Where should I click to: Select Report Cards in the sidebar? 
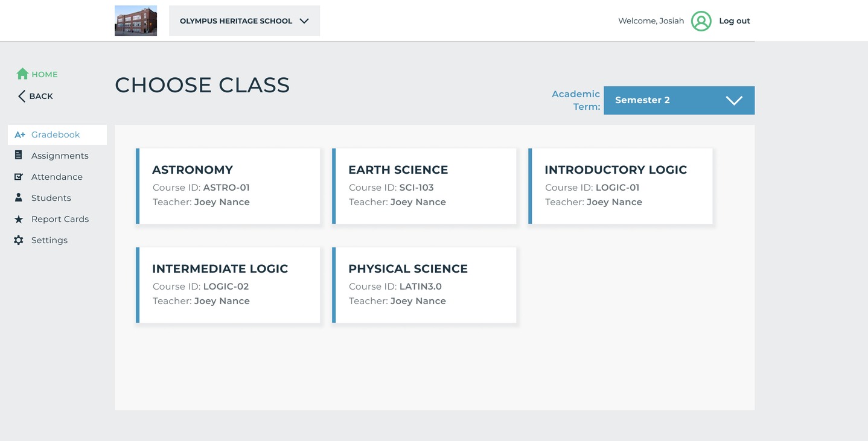click(x=60, y=218)
